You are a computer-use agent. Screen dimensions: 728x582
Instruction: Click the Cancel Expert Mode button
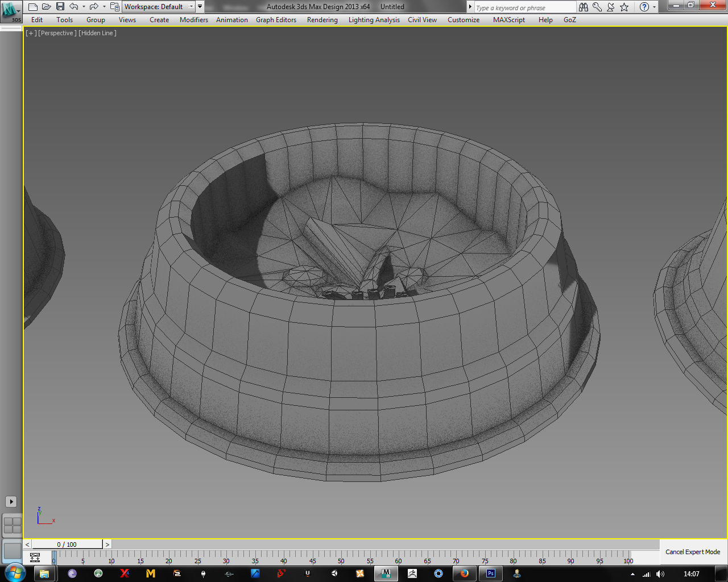[693, 552]
